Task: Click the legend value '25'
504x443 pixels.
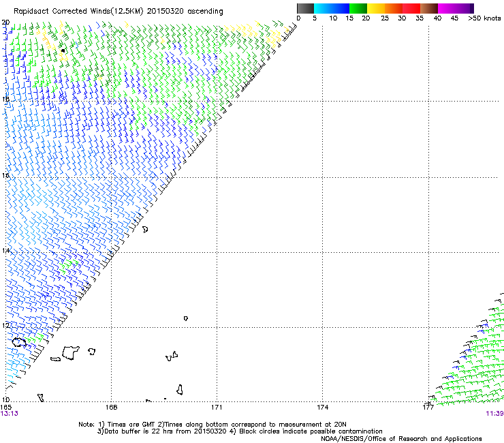Action: pyautogui.click(x=385, y=18)
